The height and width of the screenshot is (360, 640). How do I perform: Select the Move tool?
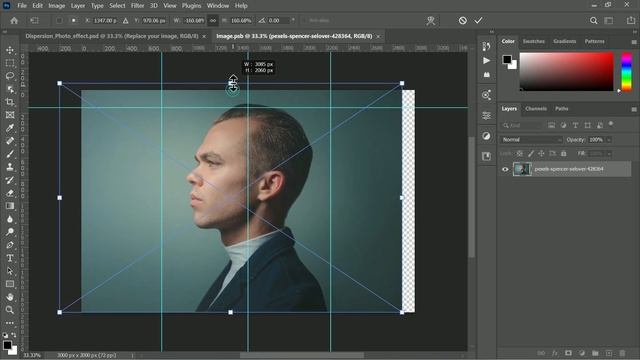pos(10,50)
